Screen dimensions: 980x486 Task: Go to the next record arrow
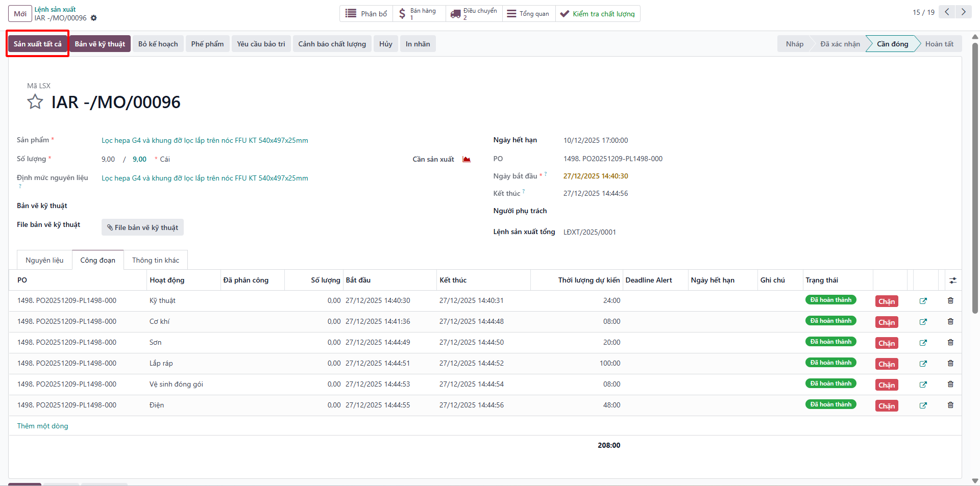tap(963, 12)
